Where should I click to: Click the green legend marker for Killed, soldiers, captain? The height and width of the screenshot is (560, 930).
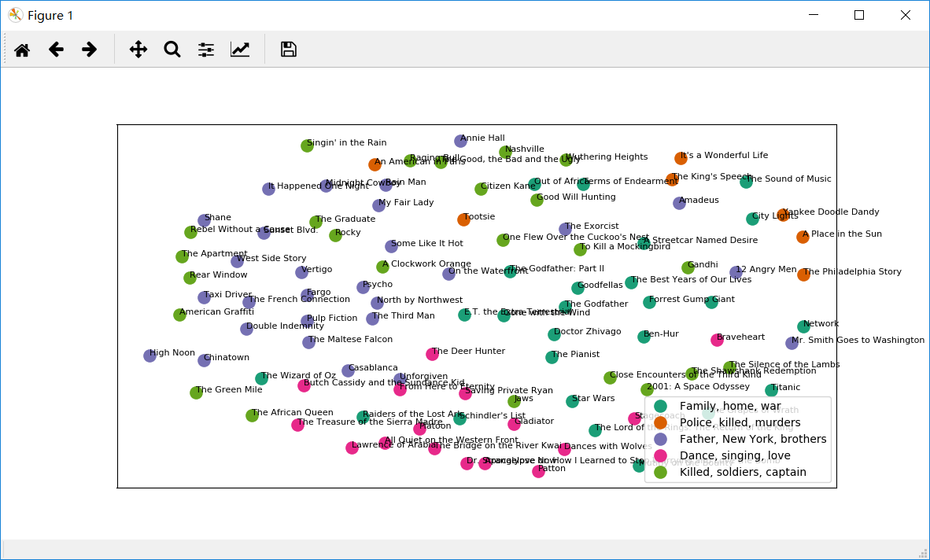point(660,472)
